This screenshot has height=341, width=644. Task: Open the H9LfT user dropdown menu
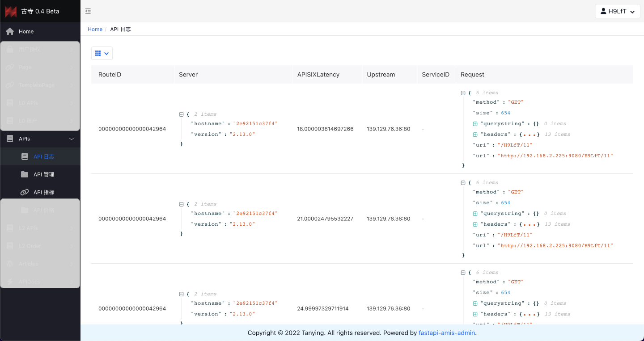[618, 11]
